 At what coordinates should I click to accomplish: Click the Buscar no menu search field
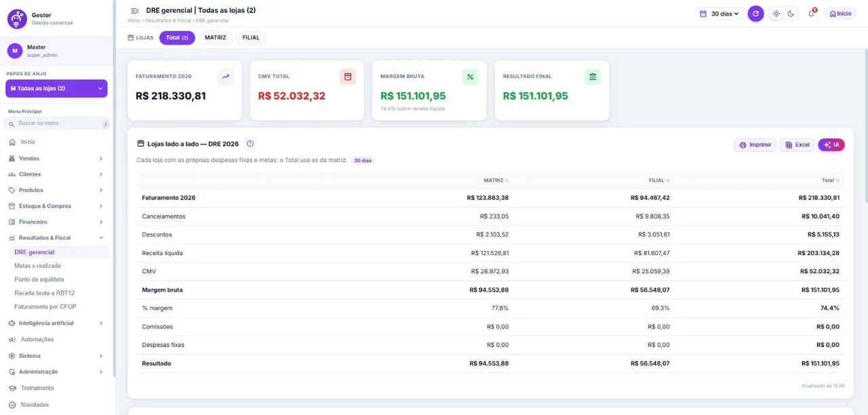[x=56, y=123]
